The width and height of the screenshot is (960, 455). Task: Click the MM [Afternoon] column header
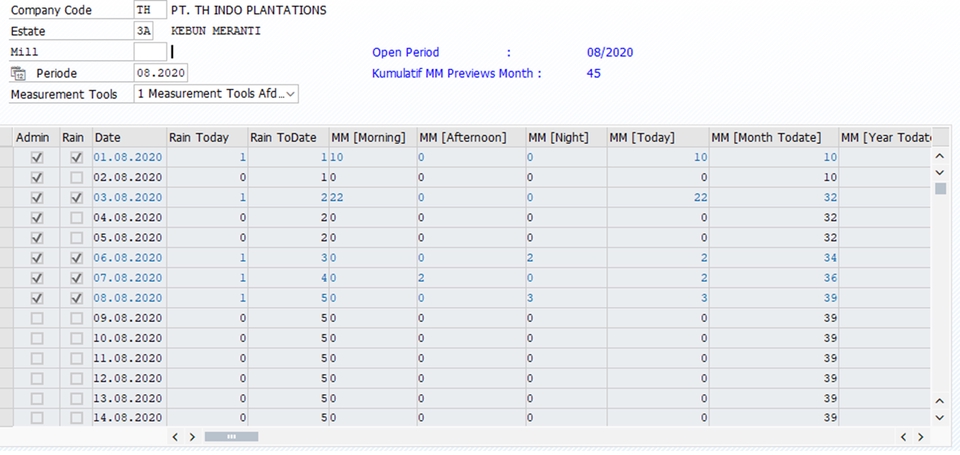[x=471, y=138]
